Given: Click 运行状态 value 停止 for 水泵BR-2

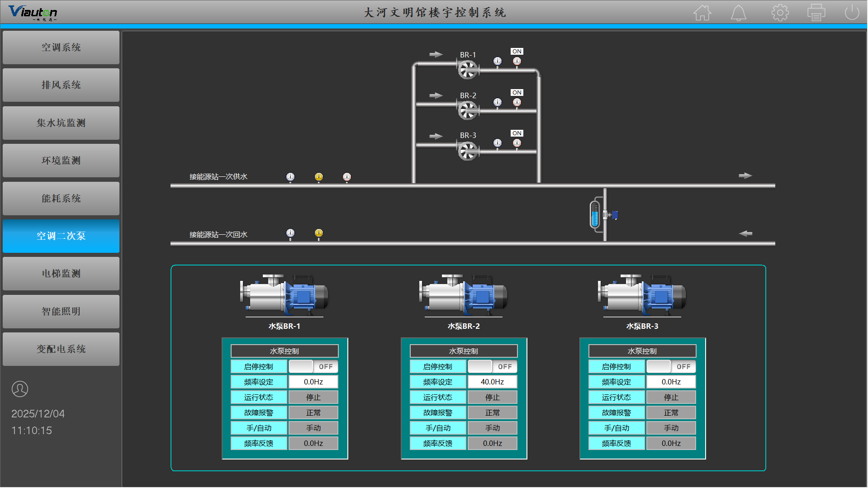Looking at the screenshot, I should pos(493,398).
